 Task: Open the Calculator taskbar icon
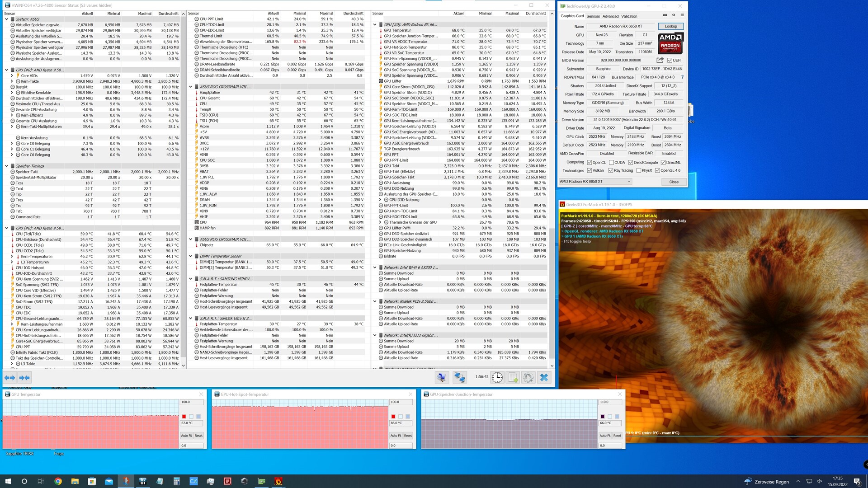176,481
